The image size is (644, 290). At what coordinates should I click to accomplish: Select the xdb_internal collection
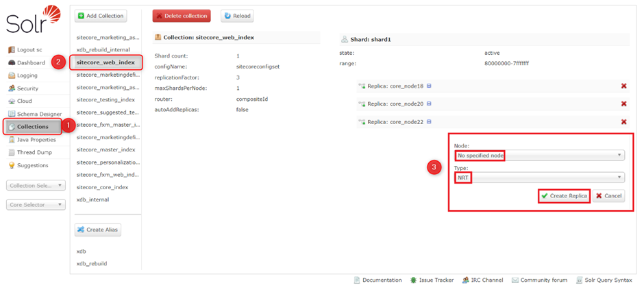92,200
